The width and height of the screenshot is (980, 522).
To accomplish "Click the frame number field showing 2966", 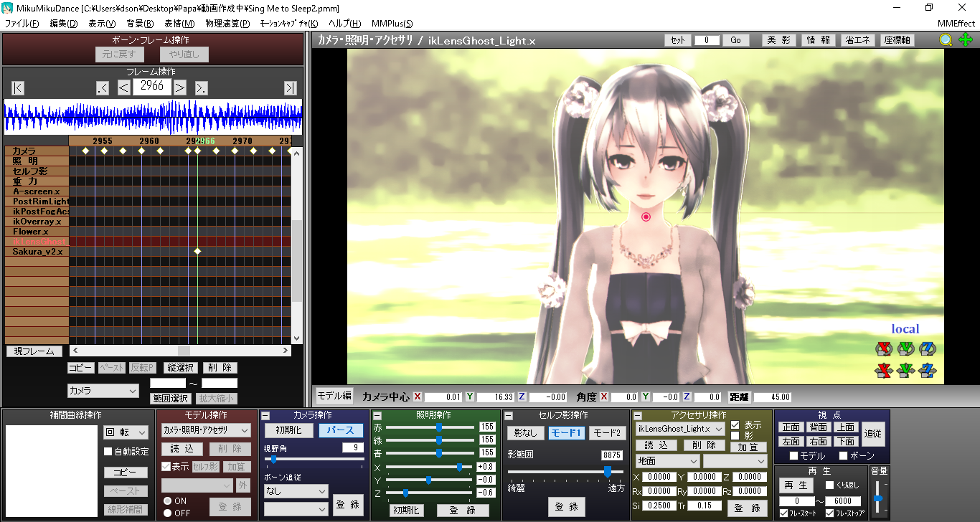I will (152, 87).
